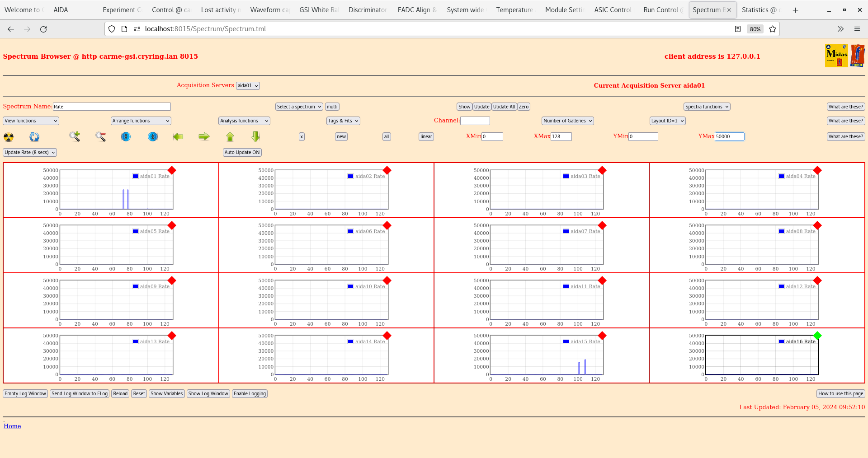Click the green down arrow icon
This screenshot has width=868, height=458.
[256, 136]
